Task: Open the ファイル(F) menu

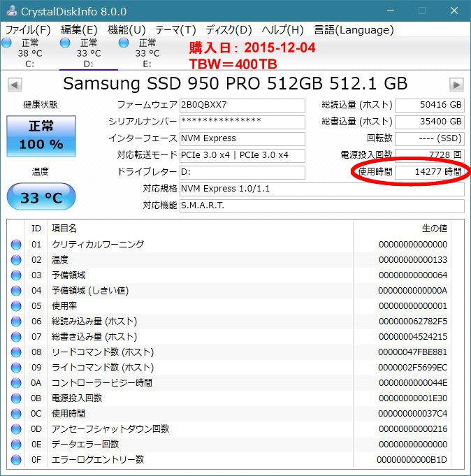Action: (x=28, y=30)
